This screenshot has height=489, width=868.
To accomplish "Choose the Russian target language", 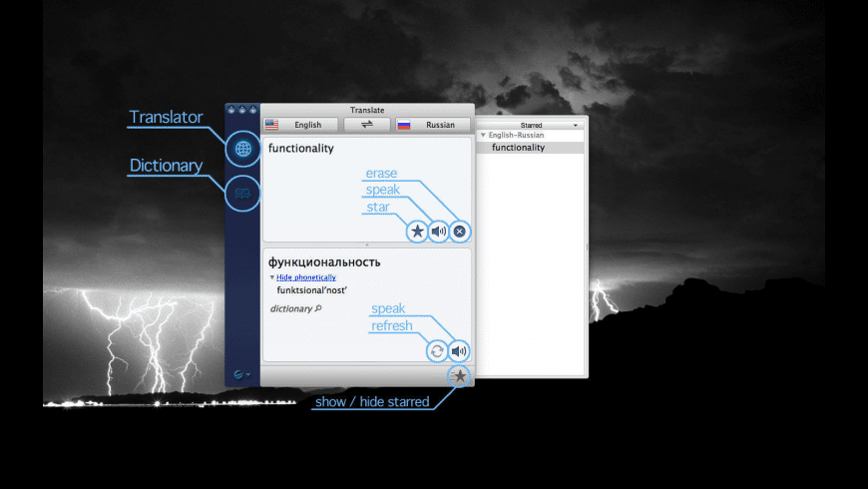I will click(x=433, y=125).
